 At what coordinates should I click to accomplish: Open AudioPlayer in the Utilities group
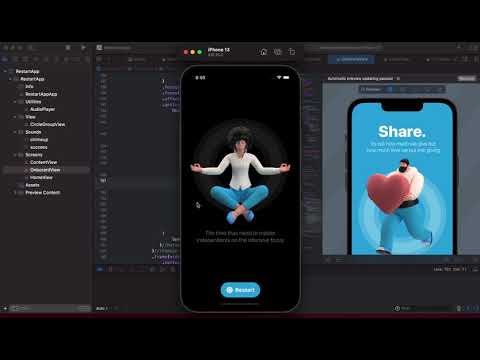click(42, 109)
